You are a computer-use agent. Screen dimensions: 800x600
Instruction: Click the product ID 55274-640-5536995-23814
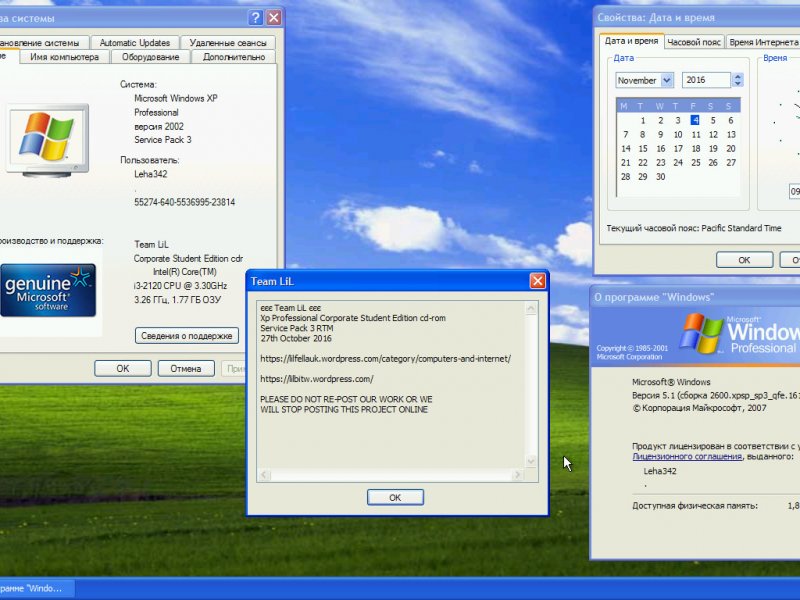point(185,202)
